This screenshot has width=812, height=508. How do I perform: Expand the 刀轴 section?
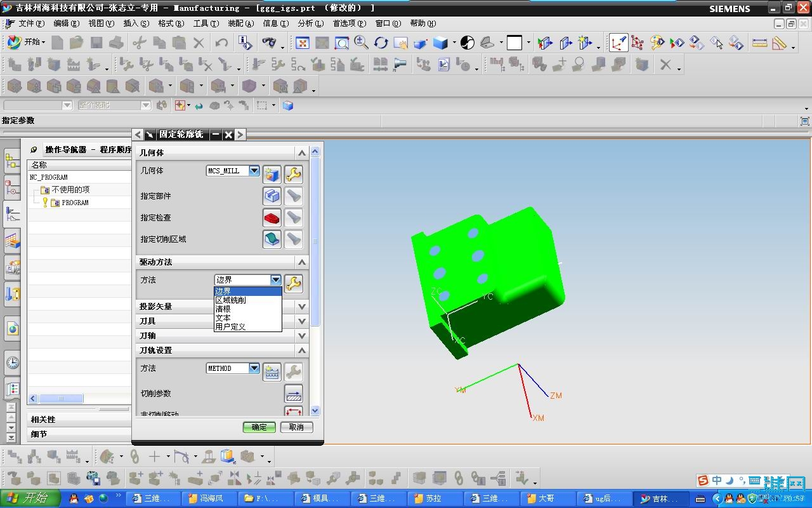(302, 336)
